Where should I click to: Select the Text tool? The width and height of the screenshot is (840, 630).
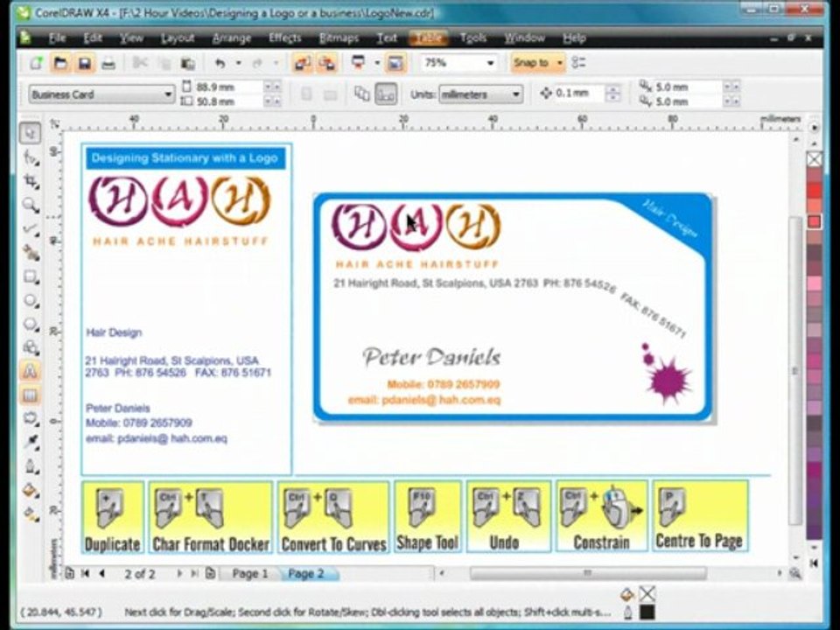[x=31, y=371]
